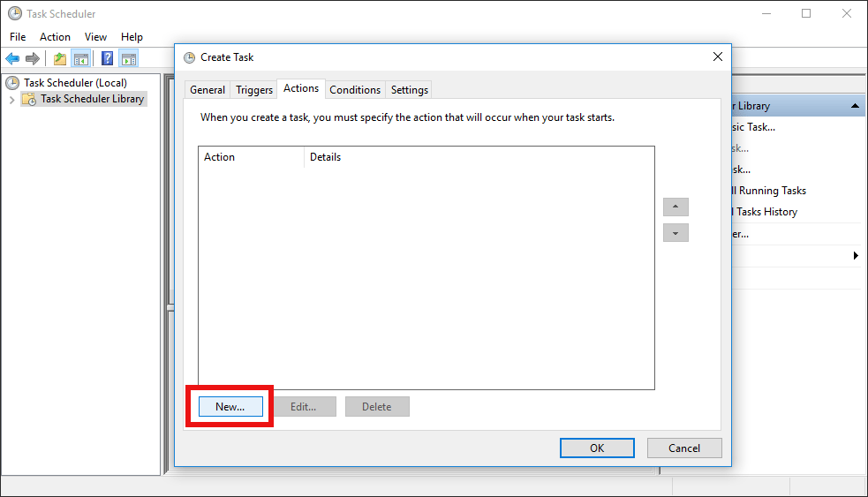Select the Actions tab
This screenshot has height=497, width=868.
coord(301,88)
